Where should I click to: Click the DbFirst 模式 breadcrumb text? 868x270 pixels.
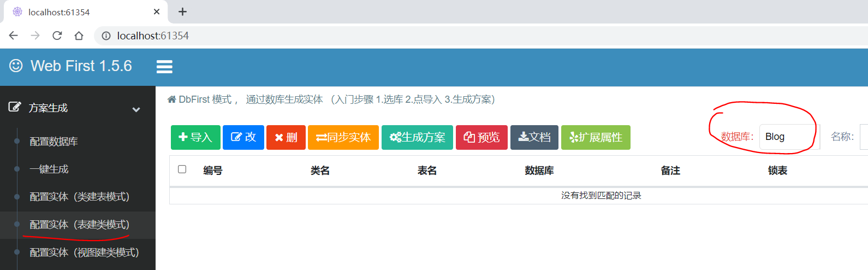pos(205,99)
